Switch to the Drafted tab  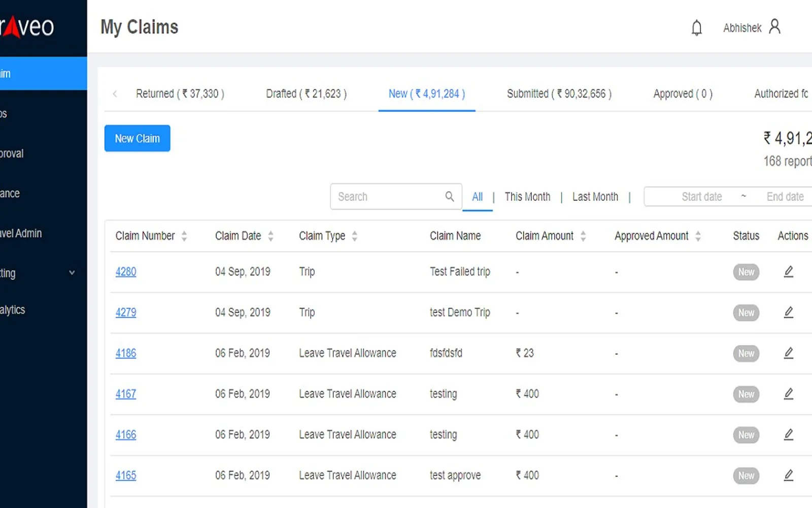tap(306, 94)
